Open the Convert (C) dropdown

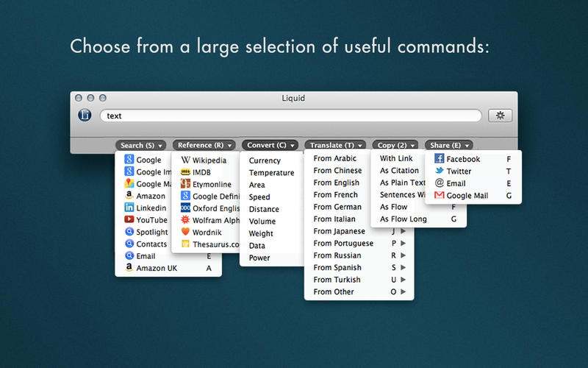point(270,146)
